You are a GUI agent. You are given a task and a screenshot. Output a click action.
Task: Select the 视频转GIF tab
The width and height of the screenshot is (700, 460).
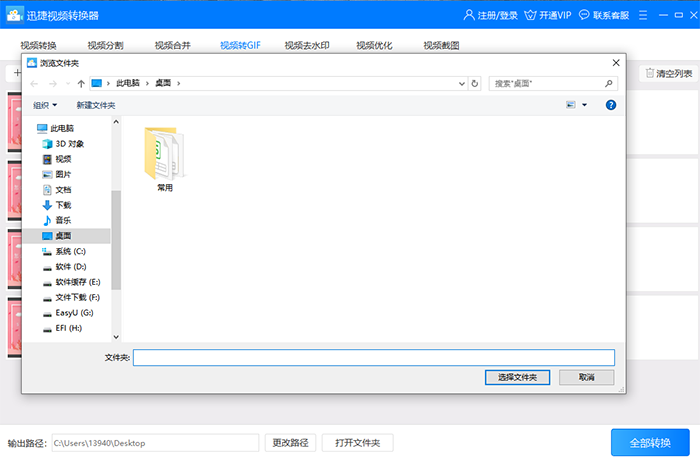coord(240,45)
